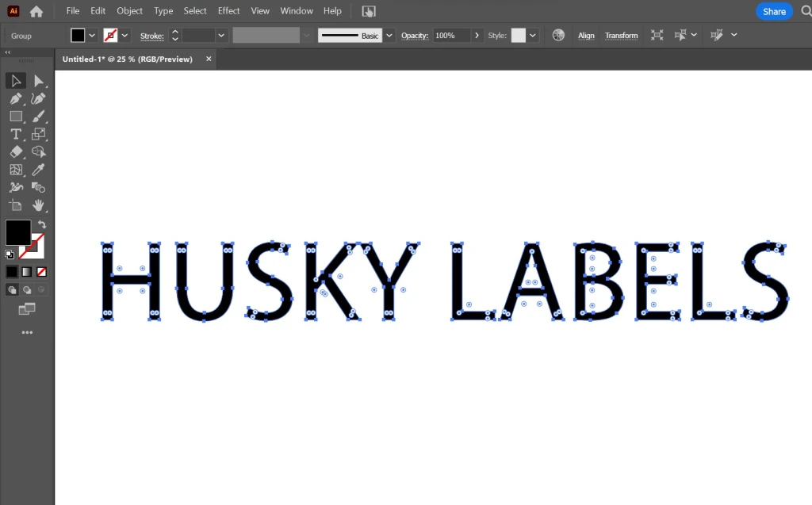Image resolution: width=812 pixels, height=505 pixels.
Task: Enable Draw Normal mode
Action: coord(12,290)
